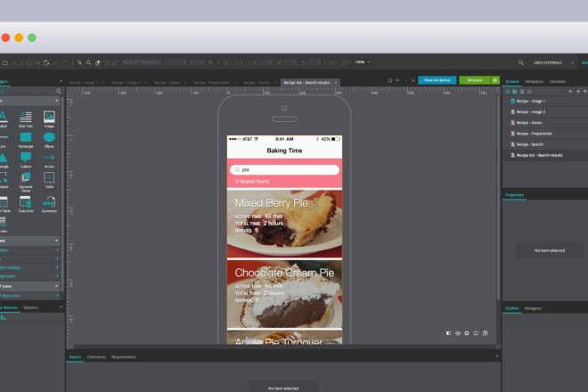The image size is (588, 392).
Task: Expand the 'Blue icons' library row
Action: [30, 296]
